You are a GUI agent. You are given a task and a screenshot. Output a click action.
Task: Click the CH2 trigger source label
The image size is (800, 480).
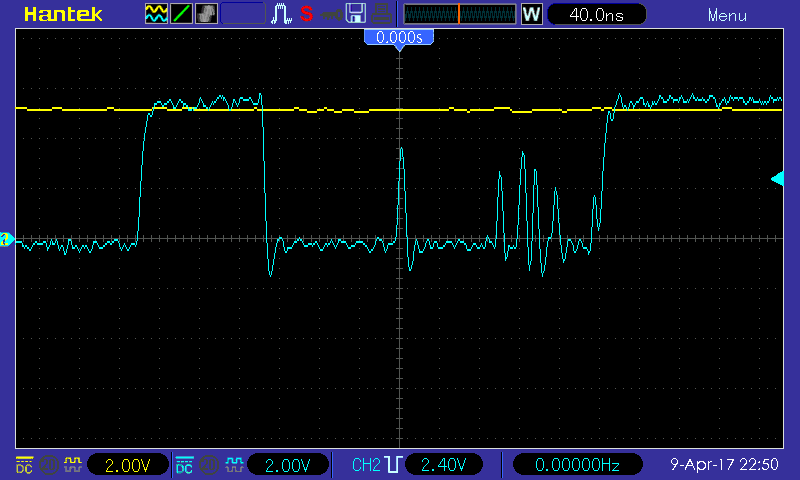366,465
